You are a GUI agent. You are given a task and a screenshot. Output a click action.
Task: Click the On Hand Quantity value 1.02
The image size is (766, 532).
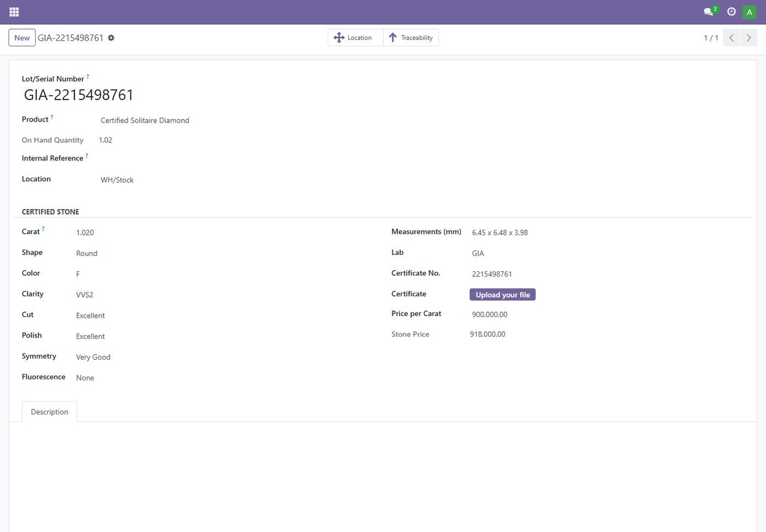(x=106, y=140)
